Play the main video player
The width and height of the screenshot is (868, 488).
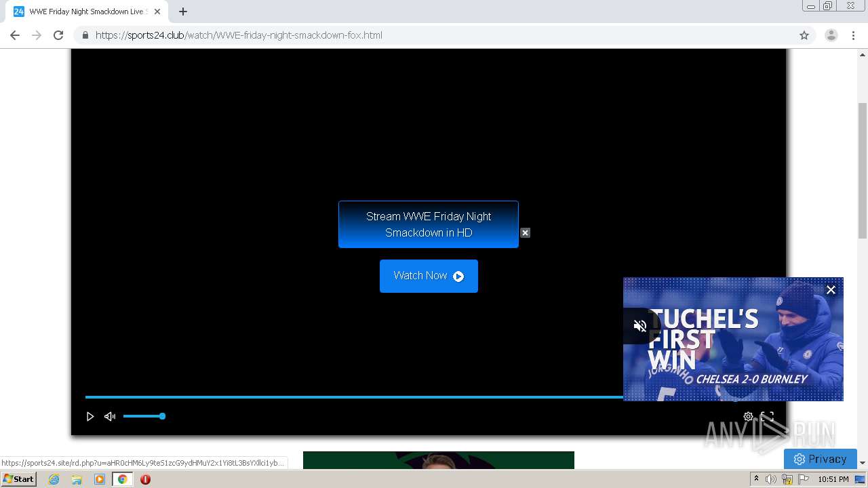(90, 416)
